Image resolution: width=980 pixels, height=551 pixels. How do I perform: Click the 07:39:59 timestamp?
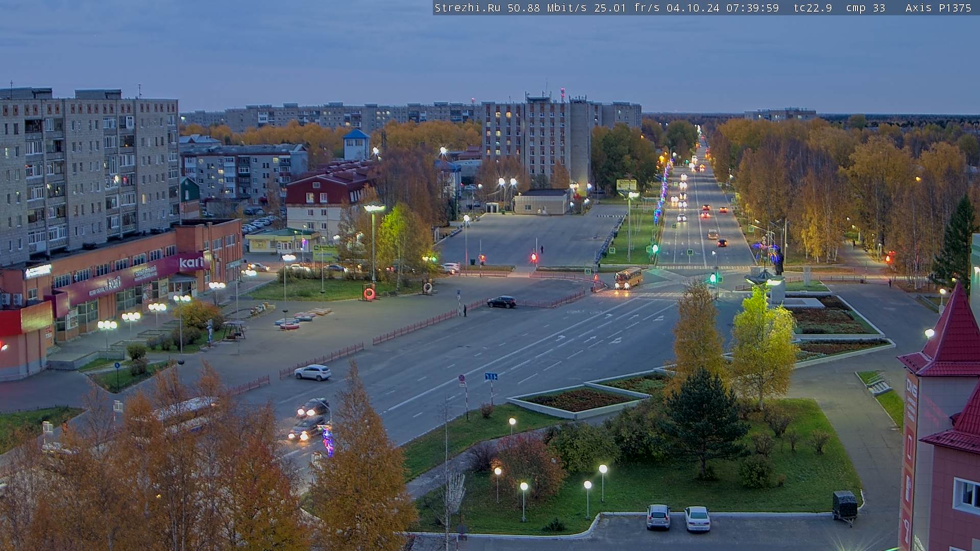[x=752, y=8]
